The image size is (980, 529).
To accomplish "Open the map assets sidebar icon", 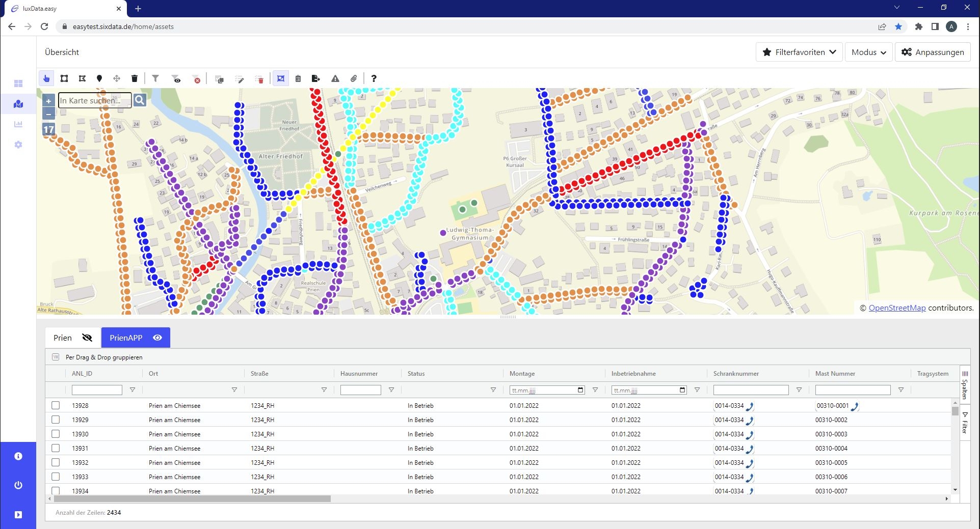I will tap(18, 104).
